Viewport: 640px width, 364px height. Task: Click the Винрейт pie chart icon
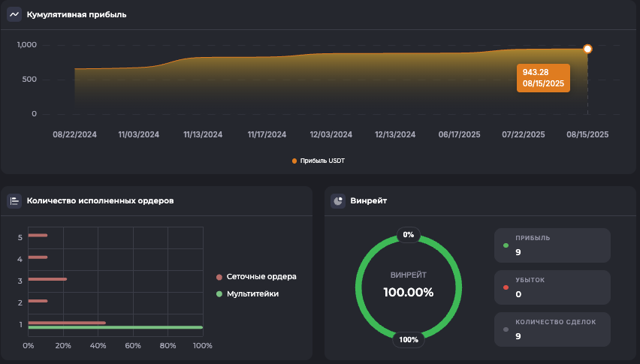[338, 201]
